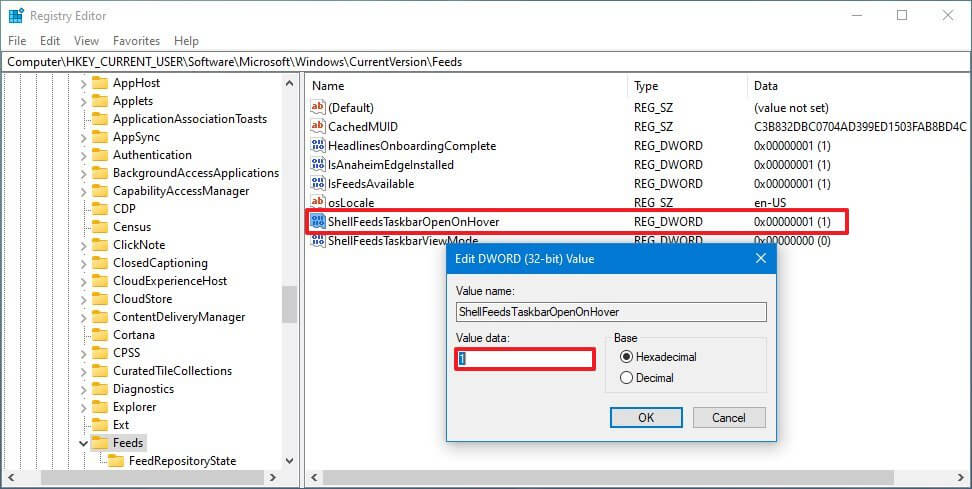The width and height of the screenshot is (972, 489).
Task: Click the registry path address bar
Action: coord(486,61)
